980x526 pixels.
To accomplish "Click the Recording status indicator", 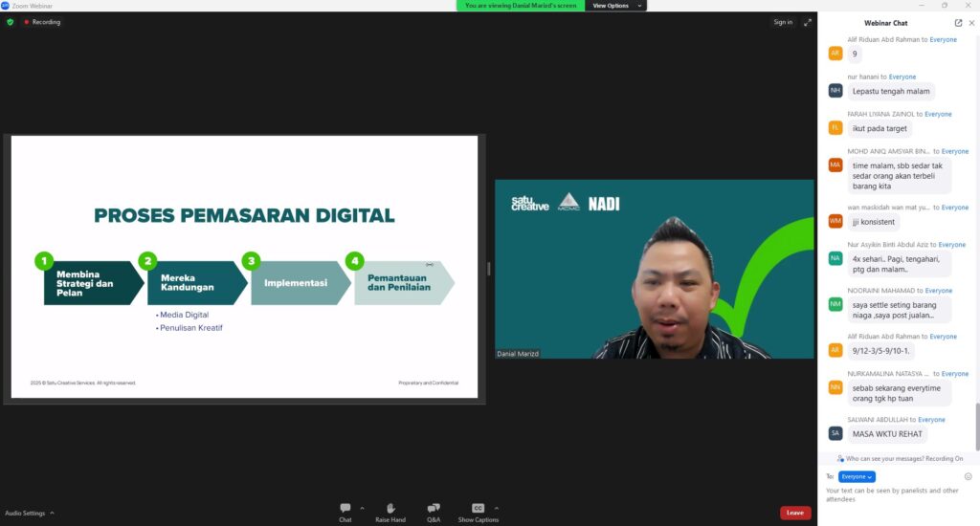I will (x=42, y=22).
